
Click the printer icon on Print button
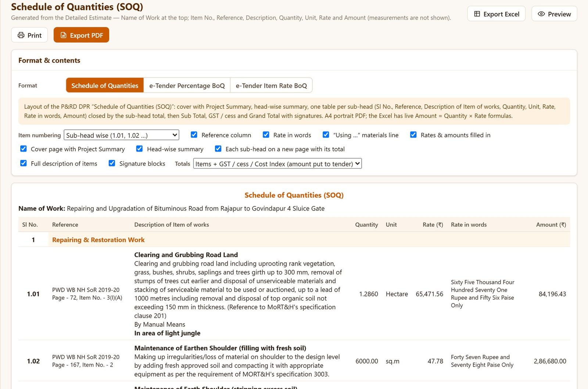[x=21, y=35]
